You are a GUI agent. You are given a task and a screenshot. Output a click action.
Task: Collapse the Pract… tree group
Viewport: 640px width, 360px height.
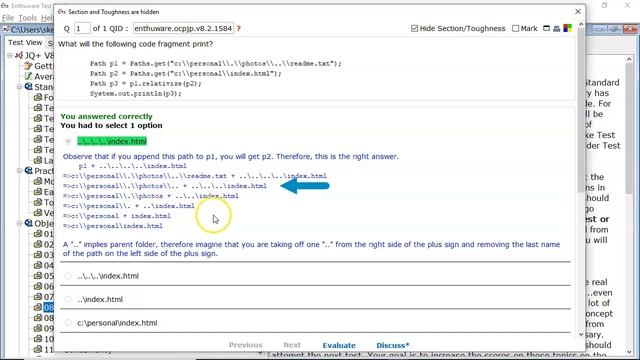point(19,171)
